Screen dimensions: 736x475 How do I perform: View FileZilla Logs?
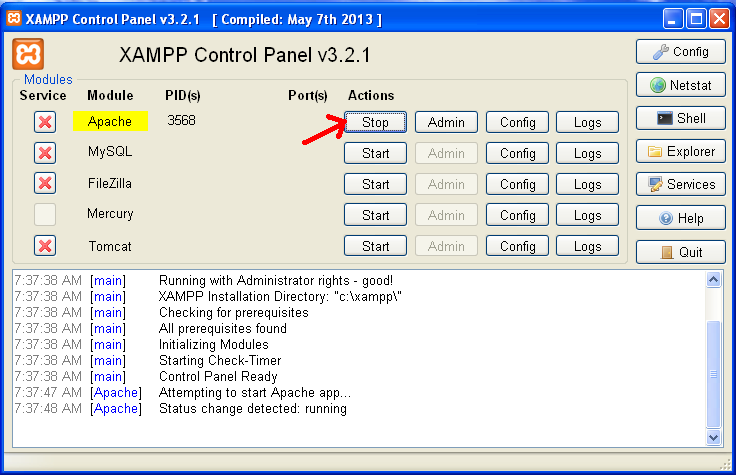[587, 184]
